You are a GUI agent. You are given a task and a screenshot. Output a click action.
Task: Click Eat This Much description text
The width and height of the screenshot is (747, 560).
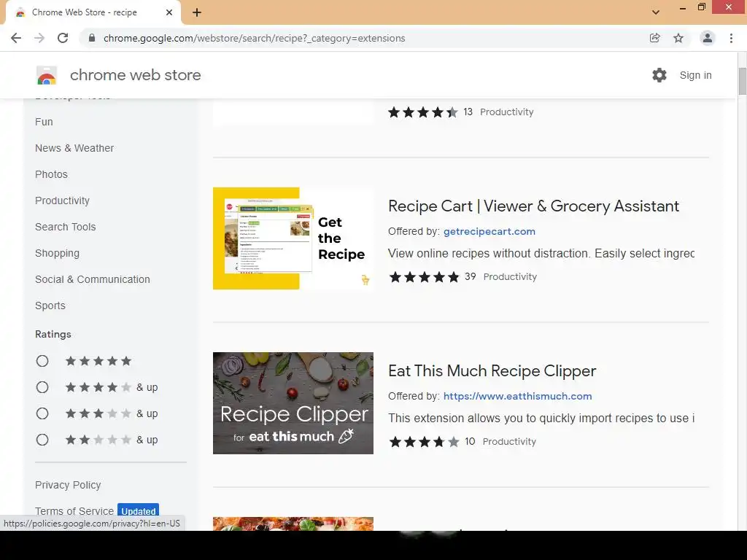541,418
